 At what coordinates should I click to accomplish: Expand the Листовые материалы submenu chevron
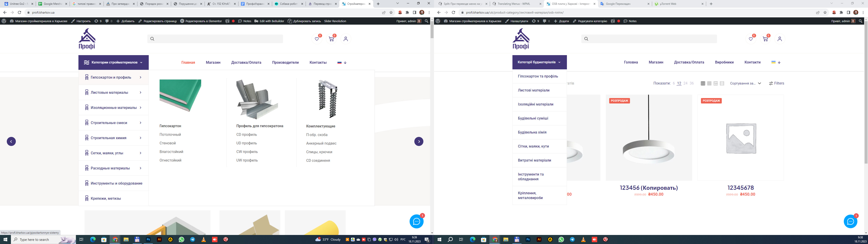141,92
